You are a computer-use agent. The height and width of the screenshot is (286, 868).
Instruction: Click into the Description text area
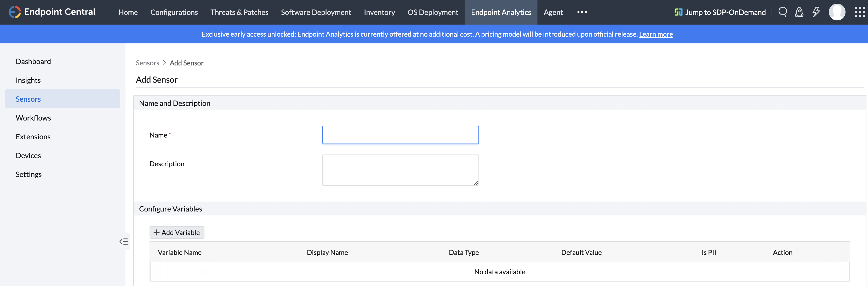pyautogui.click(x=400, y=170)
